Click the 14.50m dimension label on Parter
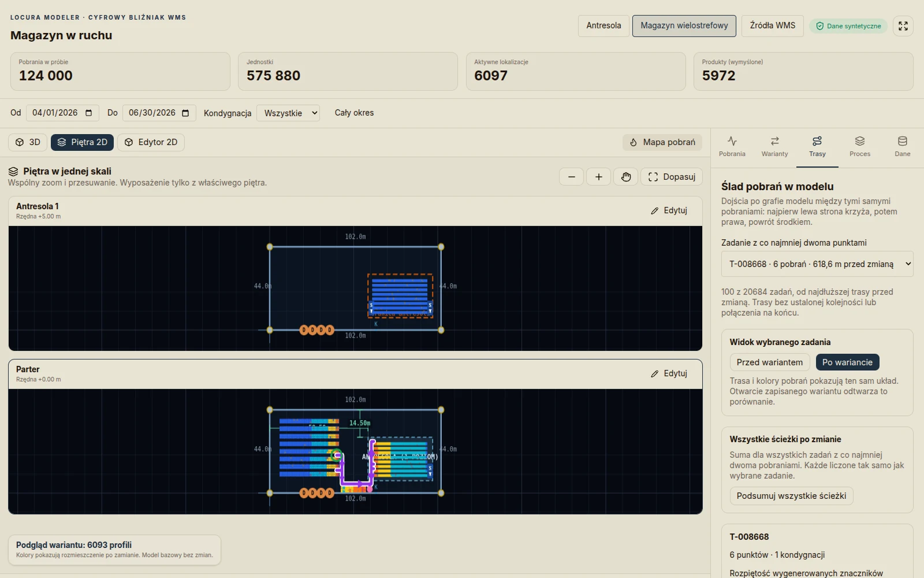This screenshot has width=924, height=578. pyautogui.click(x=360, y=423)
